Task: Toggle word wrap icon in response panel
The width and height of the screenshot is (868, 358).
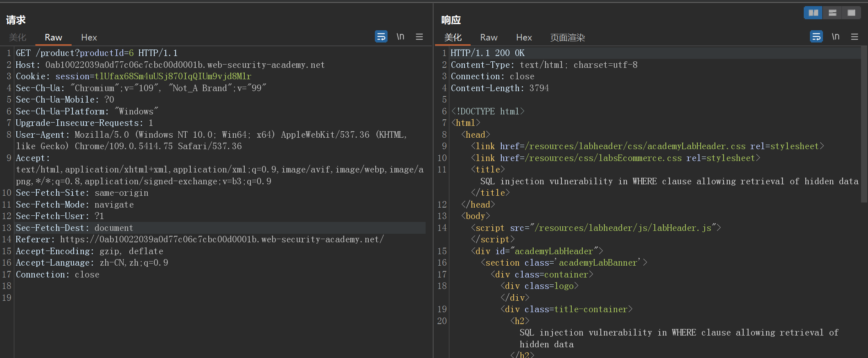Action: [x=816, y=37]
